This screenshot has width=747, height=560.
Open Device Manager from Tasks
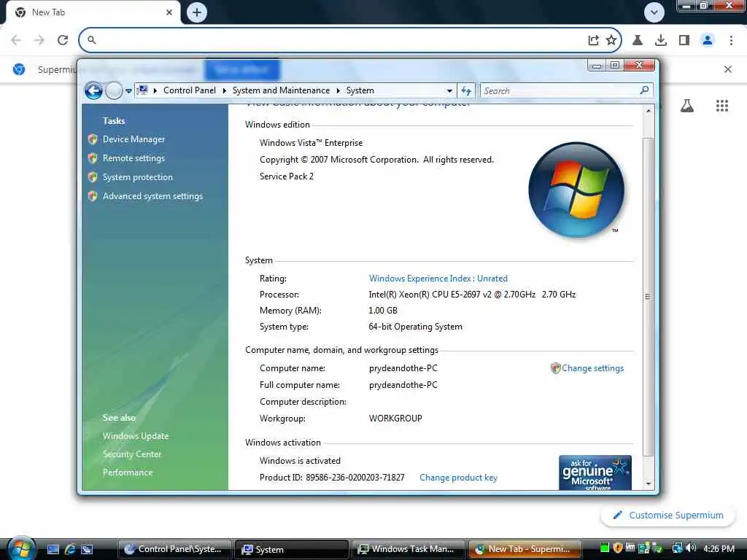coord(133,139)
